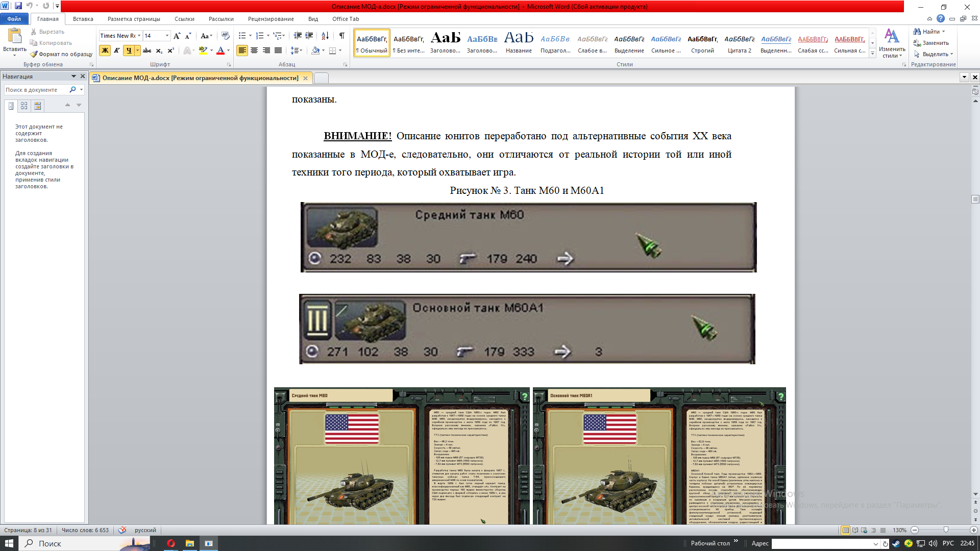The width and height of the screenshot is (980, 551).
Task: Align the text to the right
Action: pos(266,51)
